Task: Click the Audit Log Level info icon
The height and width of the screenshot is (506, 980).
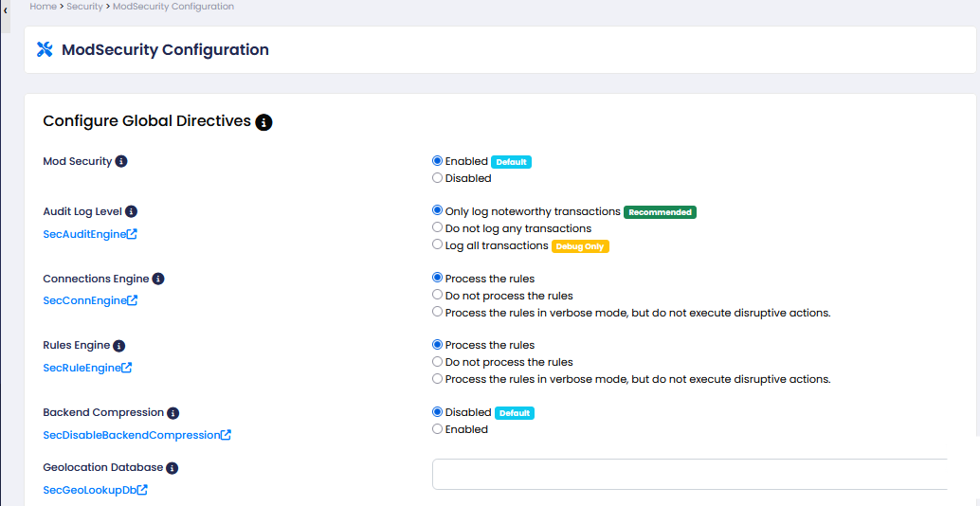Action: coord(132,212)
